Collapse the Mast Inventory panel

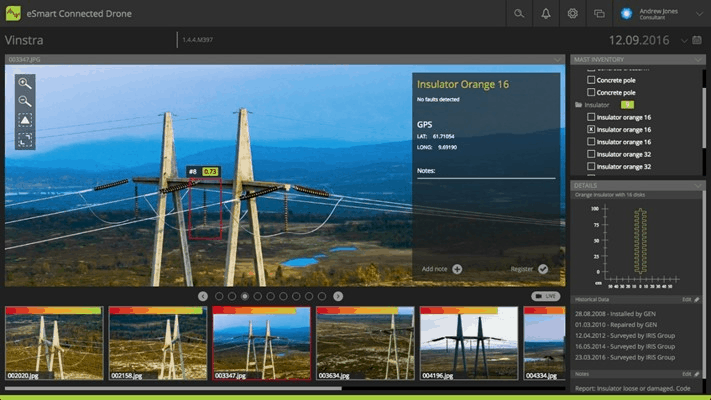(x=698, y=59)
